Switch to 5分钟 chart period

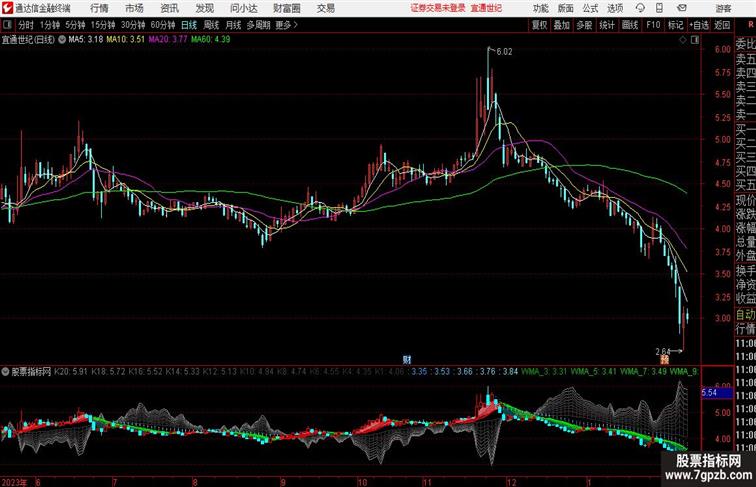click(x=75, y=25)
